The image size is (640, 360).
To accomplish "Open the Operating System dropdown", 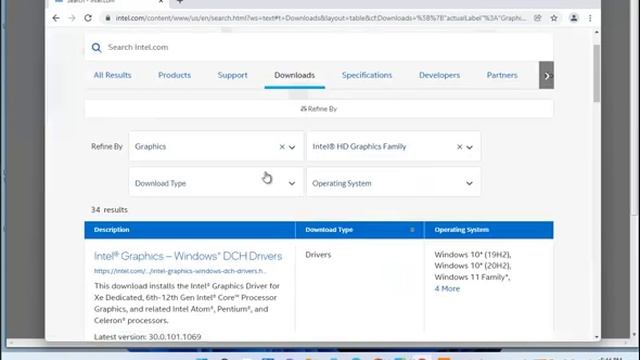I will 393,183.
